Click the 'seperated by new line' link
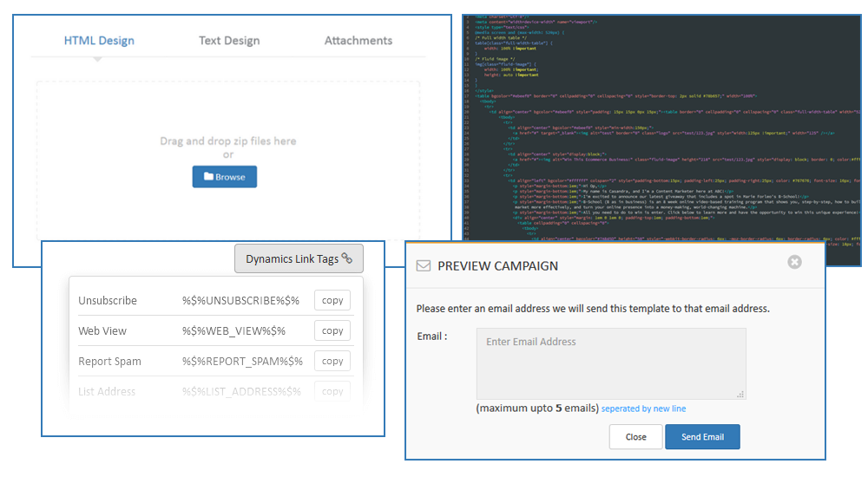This screenshot has height=477, width=868. 643,408
